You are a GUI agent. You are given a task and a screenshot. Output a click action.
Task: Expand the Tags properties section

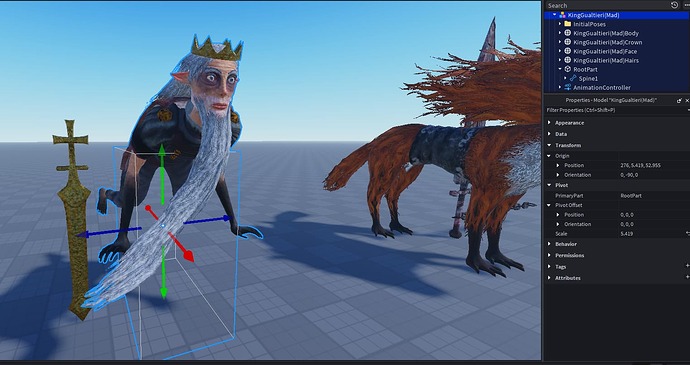coord(549,267)
